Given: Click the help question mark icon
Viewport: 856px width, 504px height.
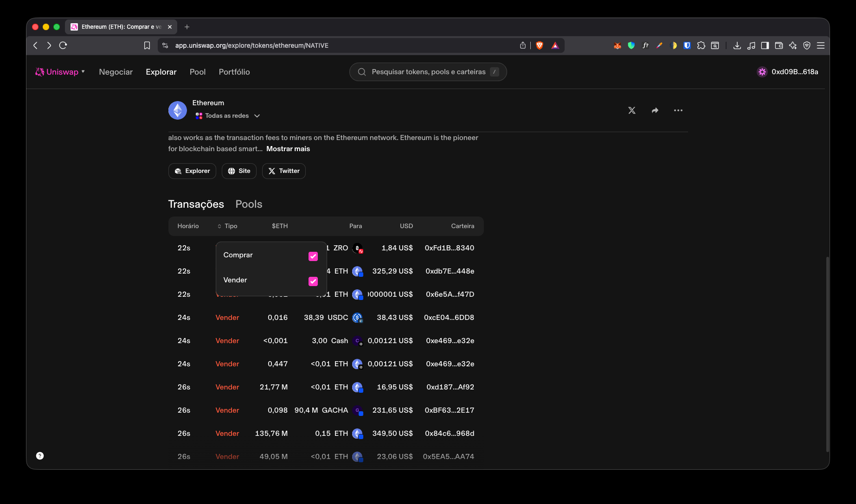Looking at the screenshot, I should [40, 456].
